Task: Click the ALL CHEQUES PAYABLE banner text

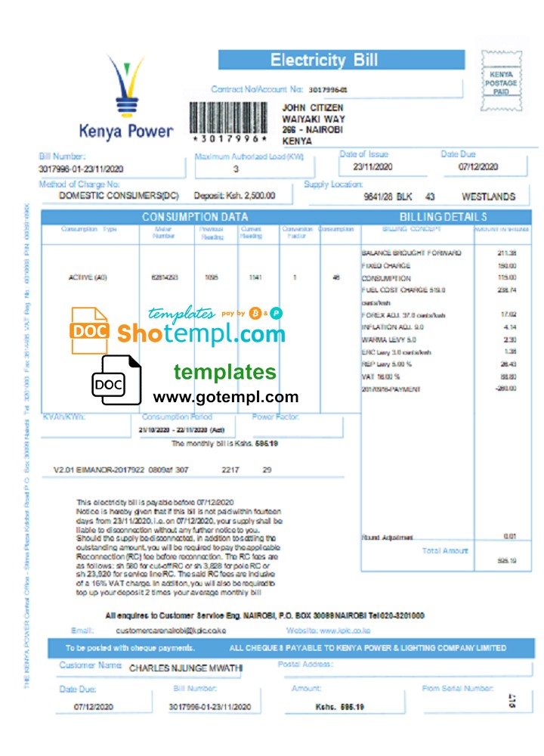Action: pos(368,648)
